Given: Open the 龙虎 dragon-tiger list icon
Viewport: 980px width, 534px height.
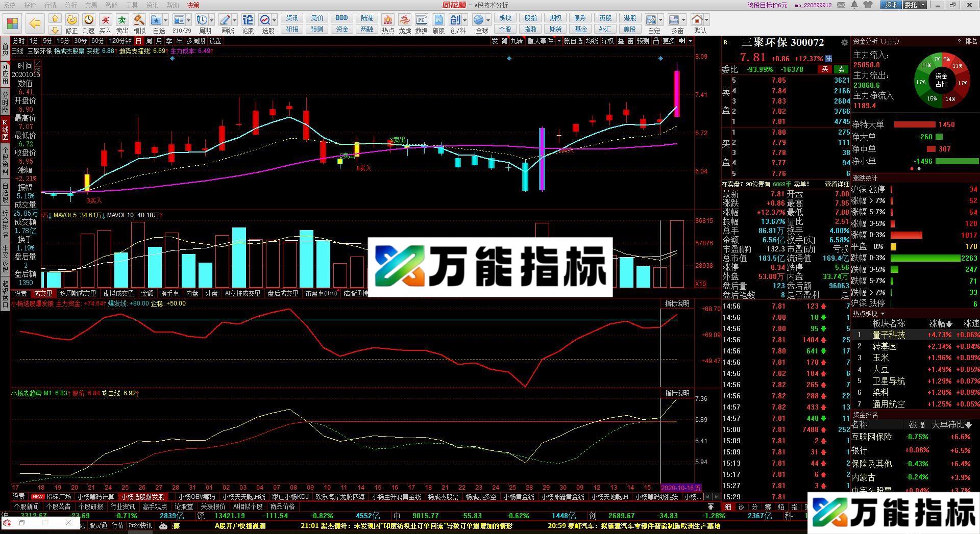Looking at the screenshot, I should pos(404,23).
